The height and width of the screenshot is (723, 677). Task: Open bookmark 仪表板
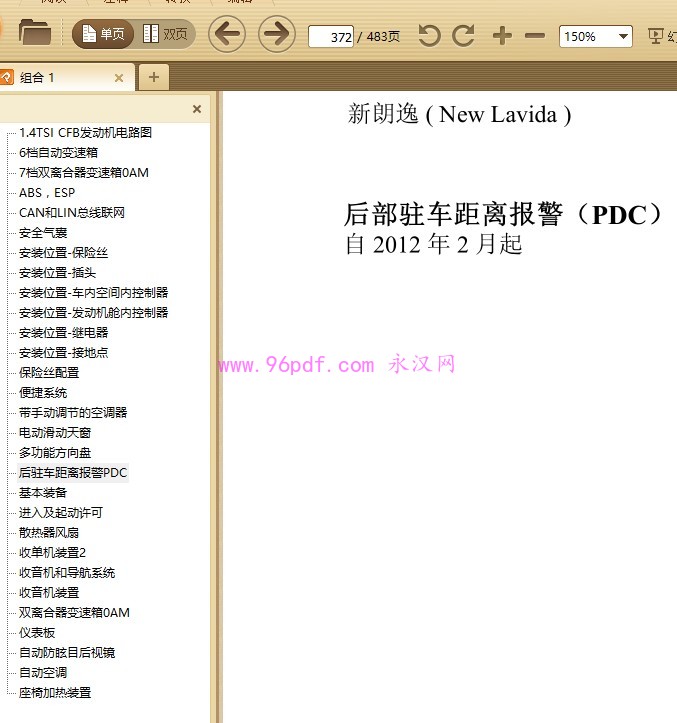coord(37,633)
